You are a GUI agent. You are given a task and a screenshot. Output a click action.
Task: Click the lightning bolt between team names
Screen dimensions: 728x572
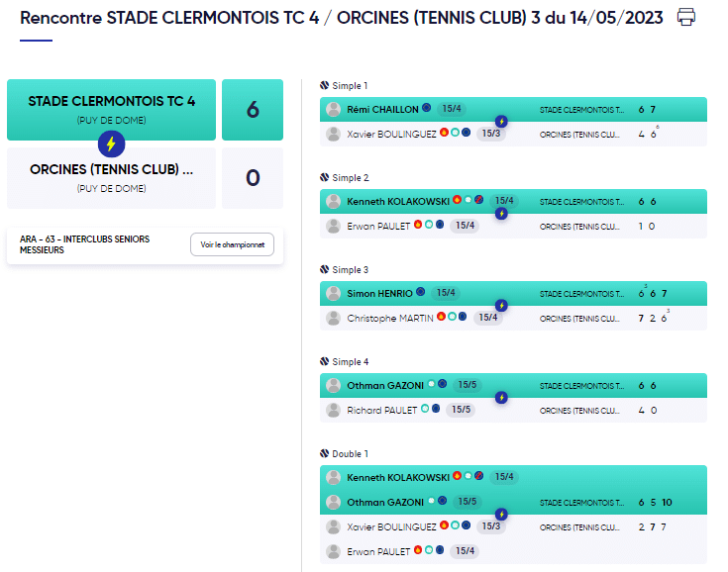click(111, 143)
